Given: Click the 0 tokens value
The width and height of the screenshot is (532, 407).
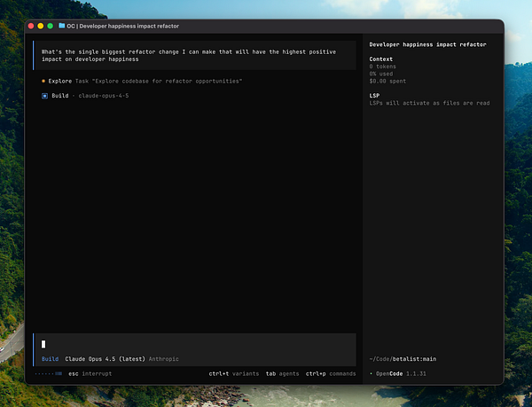Looking at the screenshot, I should click(382, 67).
